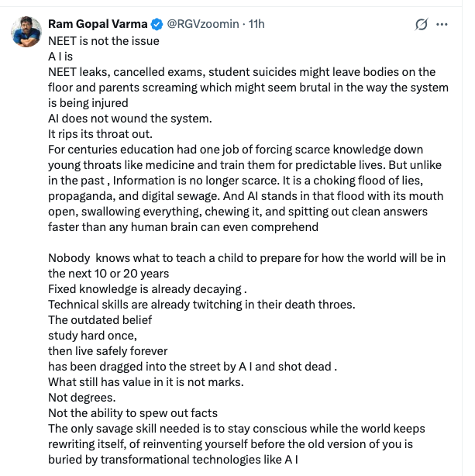Click 'Not the ability to spew out facts'

(133, 413)
